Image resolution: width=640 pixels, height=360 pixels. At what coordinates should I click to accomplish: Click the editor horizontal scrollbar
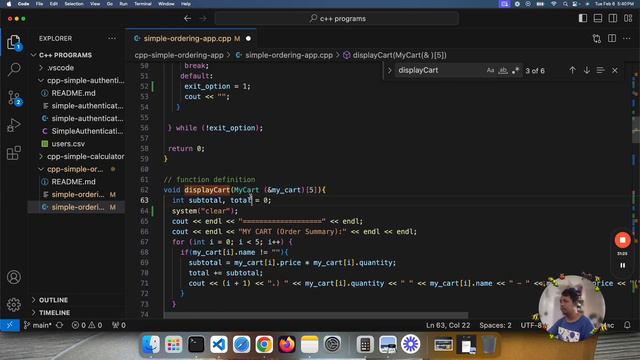[316, 315]
